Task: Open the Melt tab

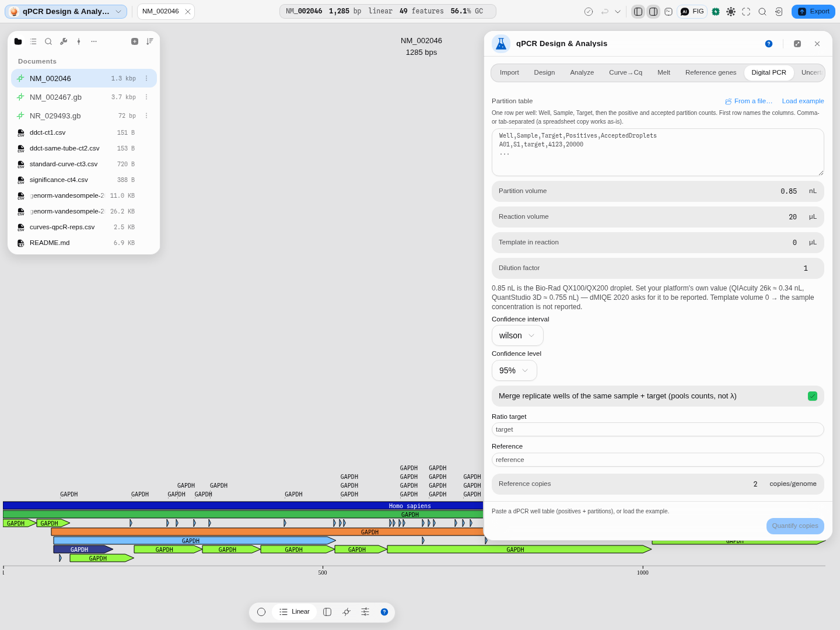Action: (x=664, y=73)
